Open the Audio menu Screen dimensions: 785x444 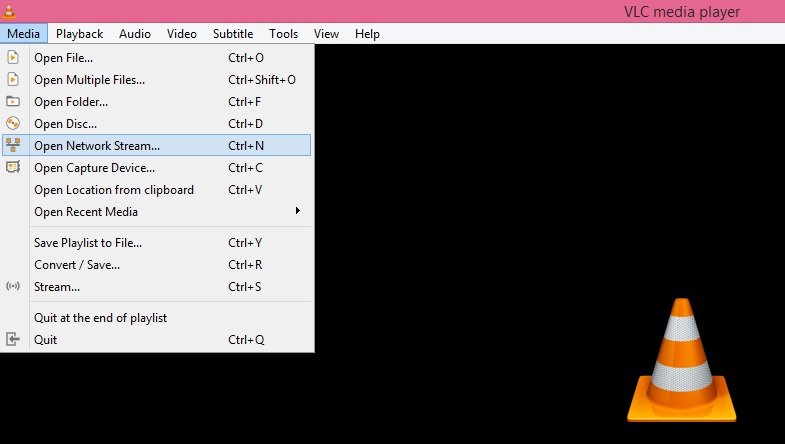point(135,34)
